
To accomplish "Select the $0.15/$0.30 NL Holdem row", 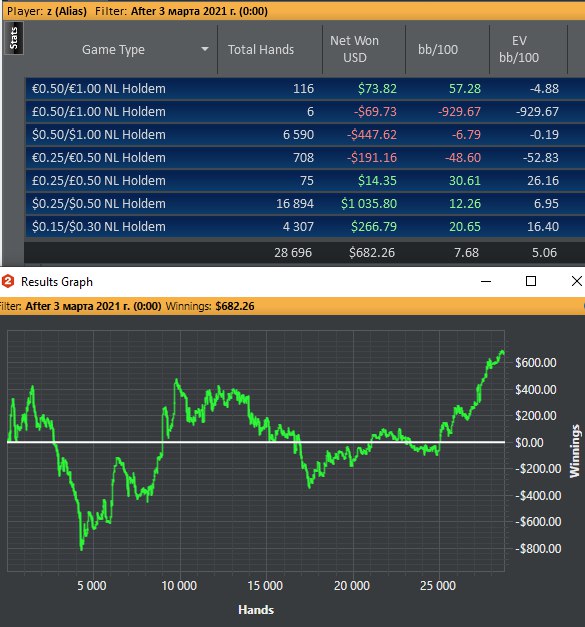I will pos(305,226).
